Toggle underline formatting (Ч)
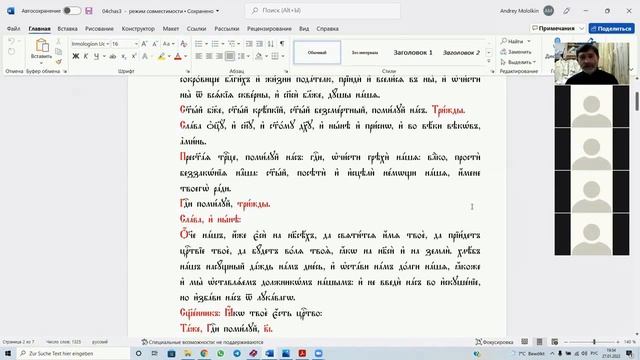 (96, 56)
